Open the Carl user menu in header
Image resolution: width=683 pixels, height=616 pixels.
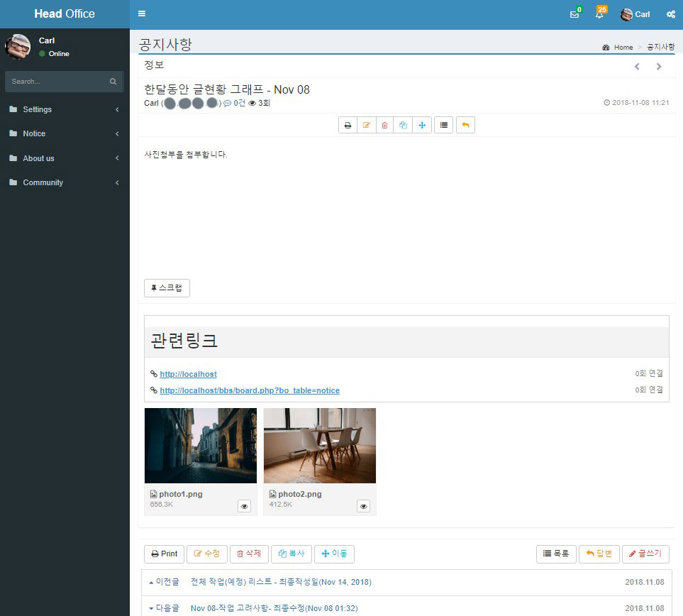click(635, 14)
